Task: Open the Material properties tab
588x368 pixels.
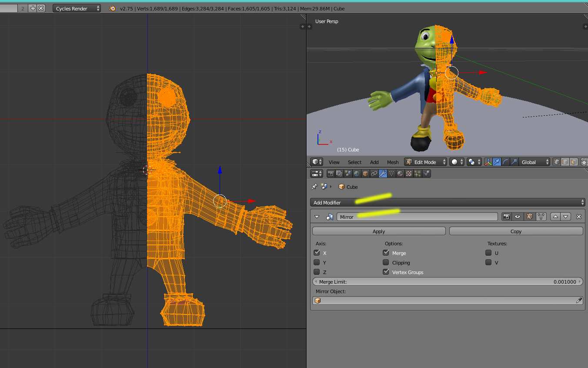Action: pyautogui.click(x=400, y=174)
